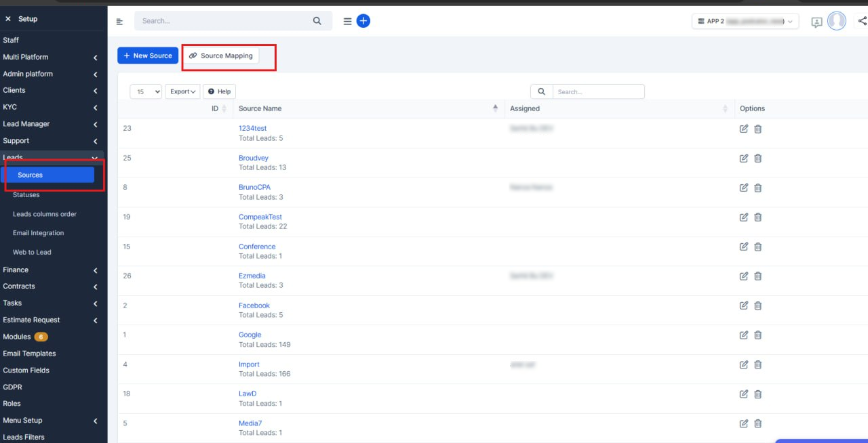Click the New Source button
868x443 pixels.
pos(148,56)
